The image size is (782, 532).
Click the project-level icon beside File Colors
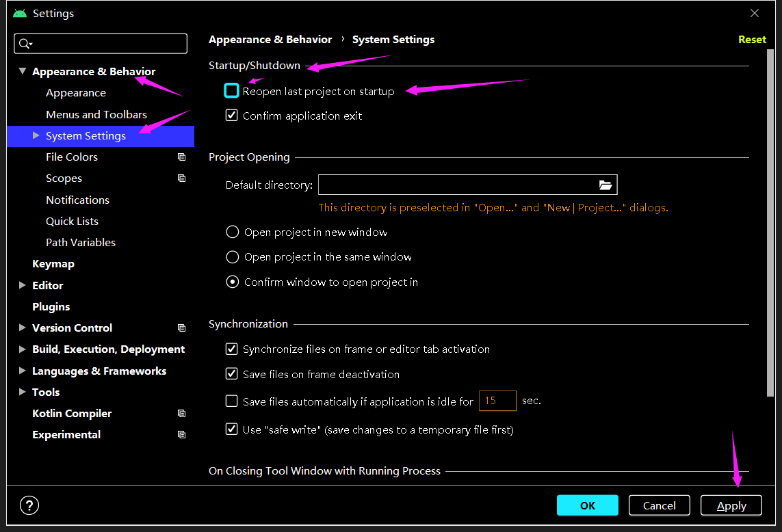coord(181,157)
